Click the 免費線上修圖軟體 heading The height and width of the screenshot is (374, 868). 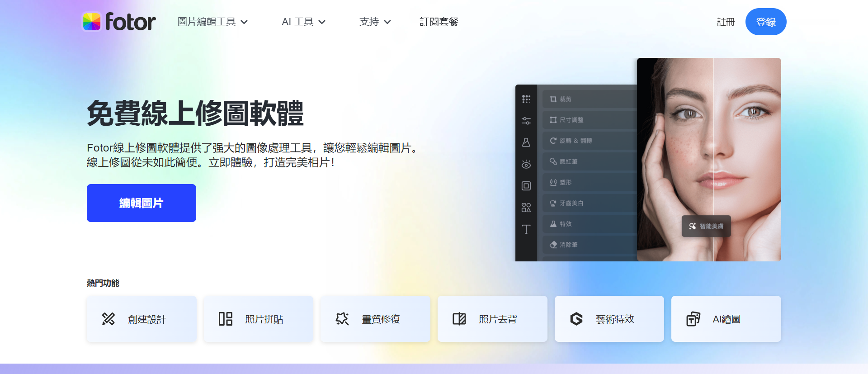pos(195,113)
